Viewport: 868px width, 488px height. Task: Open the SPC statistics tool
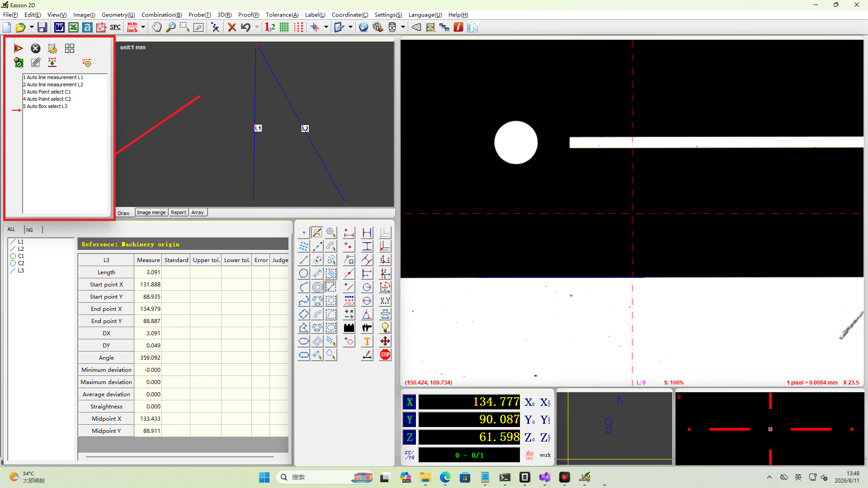pyautogui.click(x=115, y=28)
